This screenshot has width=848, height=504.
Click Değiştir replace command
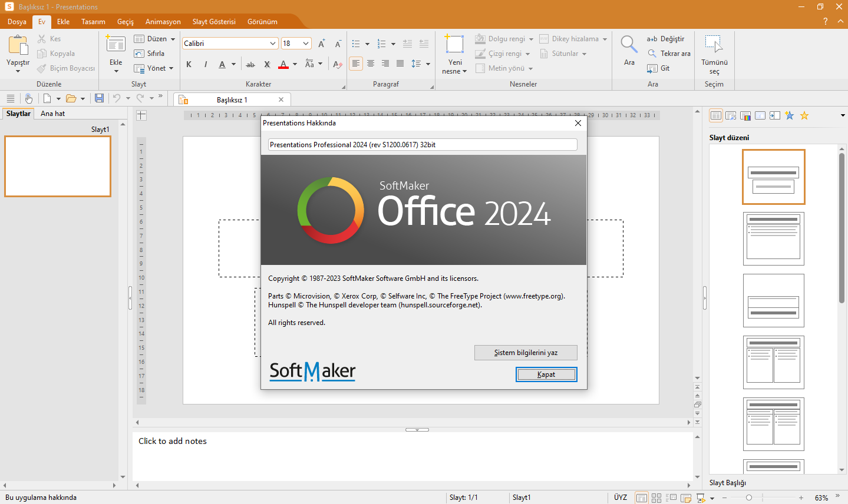[x=666, y=39]
